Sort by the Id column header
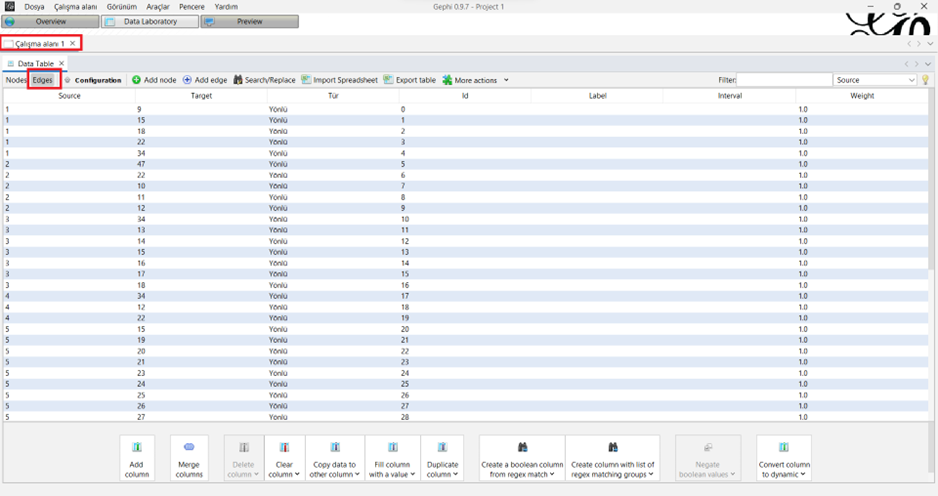The width and height of the screenshot is (938, 496). click(x=465, y=96)
